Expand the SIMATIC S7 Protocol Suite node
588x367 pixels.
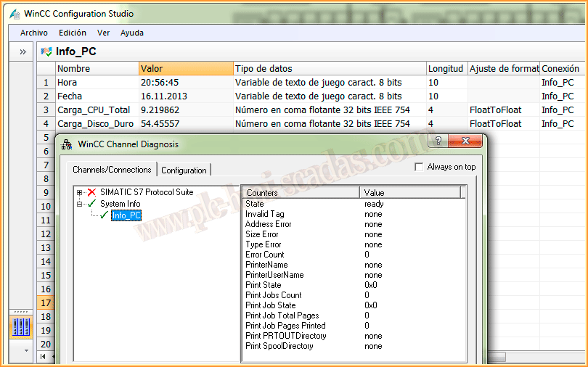click(x=79, y=192)
